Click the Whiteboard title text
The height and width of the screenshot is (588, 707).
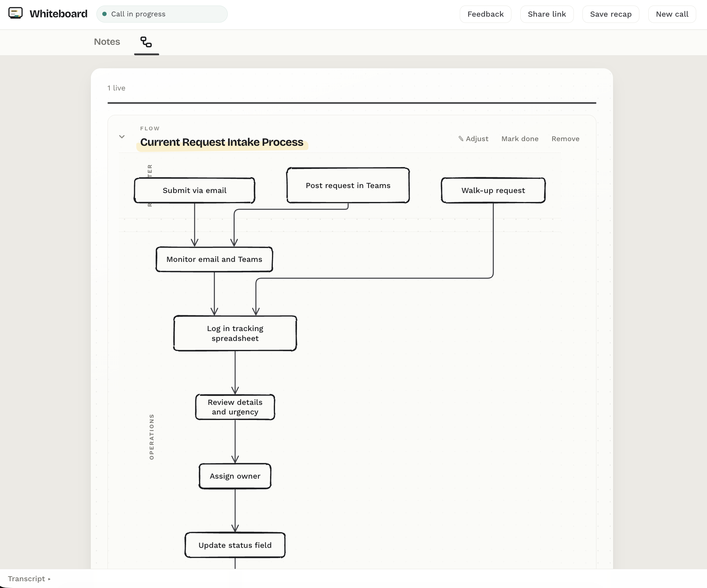(x=59, y=14)
